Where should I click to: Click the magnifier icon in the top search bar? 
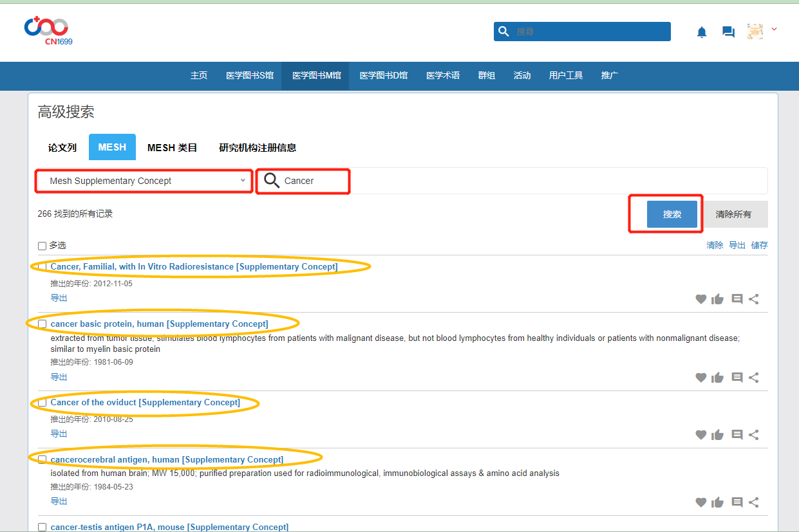point(503,32)
